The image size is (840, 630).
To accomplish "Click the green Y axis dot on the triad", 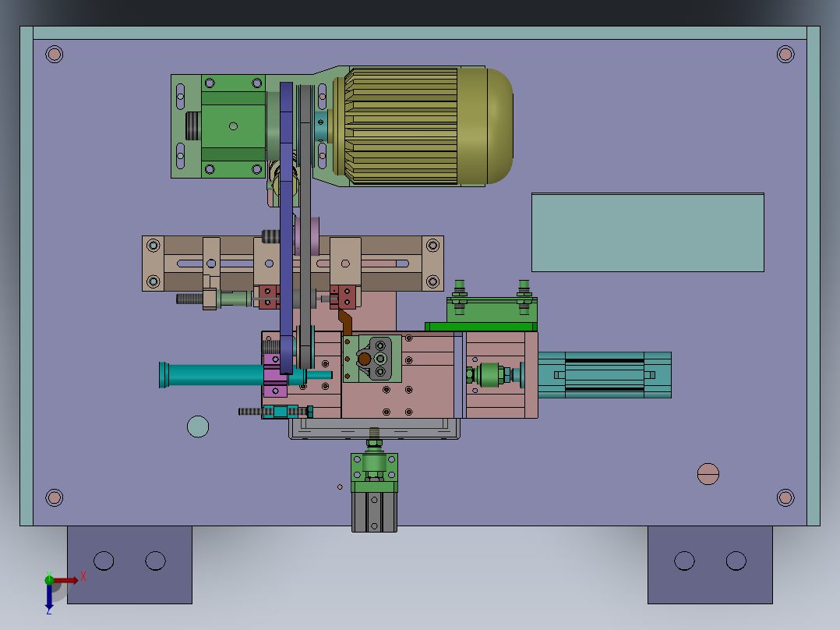I will point(49,579).
